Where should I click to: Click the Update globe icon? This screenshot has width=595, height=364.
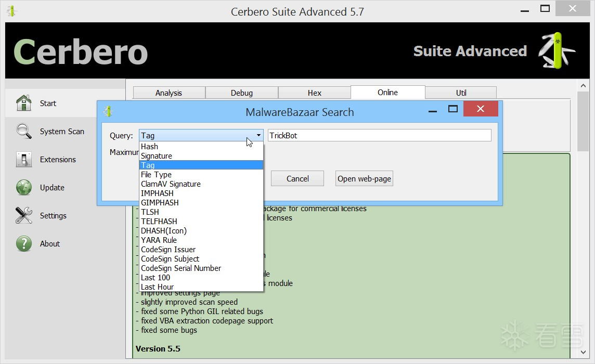click(23, 187)
